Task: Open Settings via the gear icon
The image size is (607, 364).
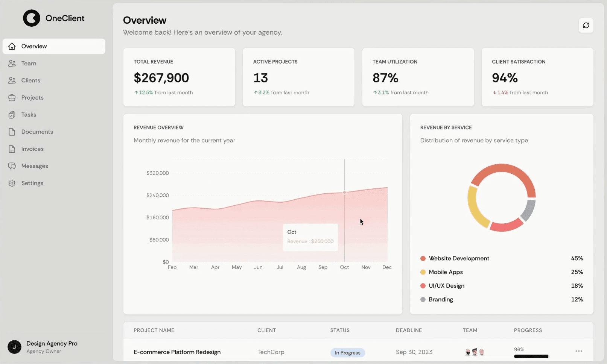Action: 12,183
